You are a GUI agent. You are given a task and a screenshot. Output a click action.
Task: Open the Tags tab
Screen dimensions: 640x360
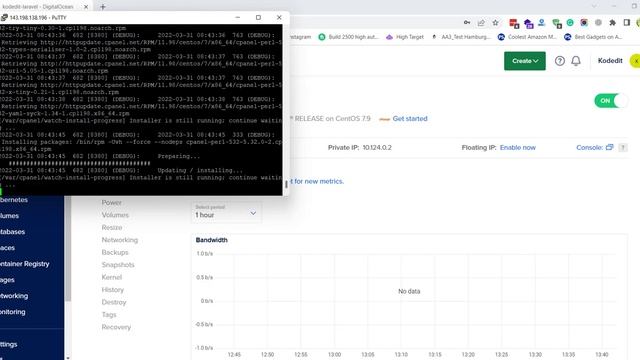point(109,315)
